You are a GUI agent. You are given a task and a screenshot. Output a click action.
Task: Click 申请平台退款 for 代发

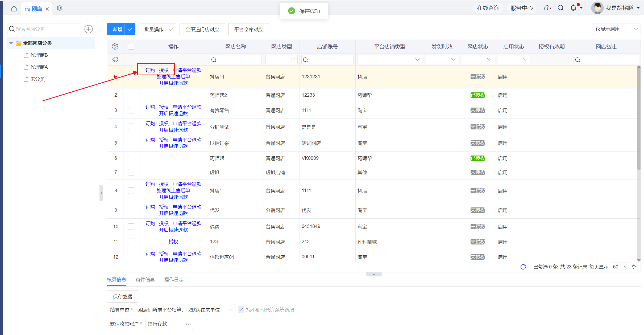(187, 207)
